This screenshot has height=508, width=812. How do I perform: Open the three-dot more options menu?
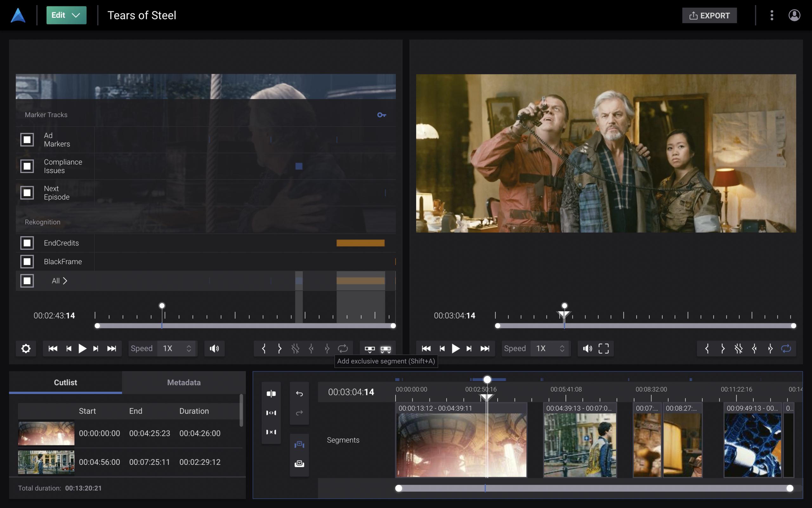tap(772, 15)
